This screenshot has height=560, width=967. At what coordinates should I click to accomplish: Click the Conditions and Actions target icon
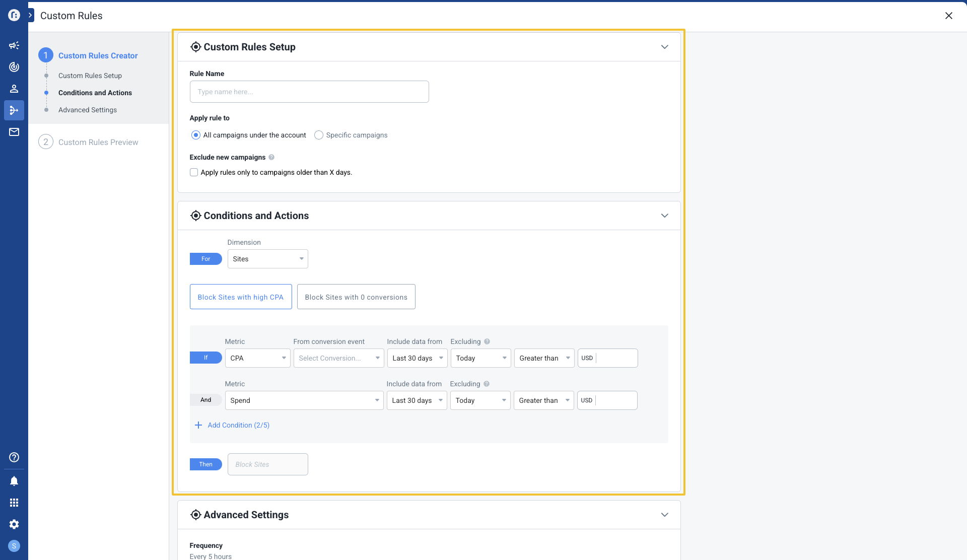pos(195,216)
